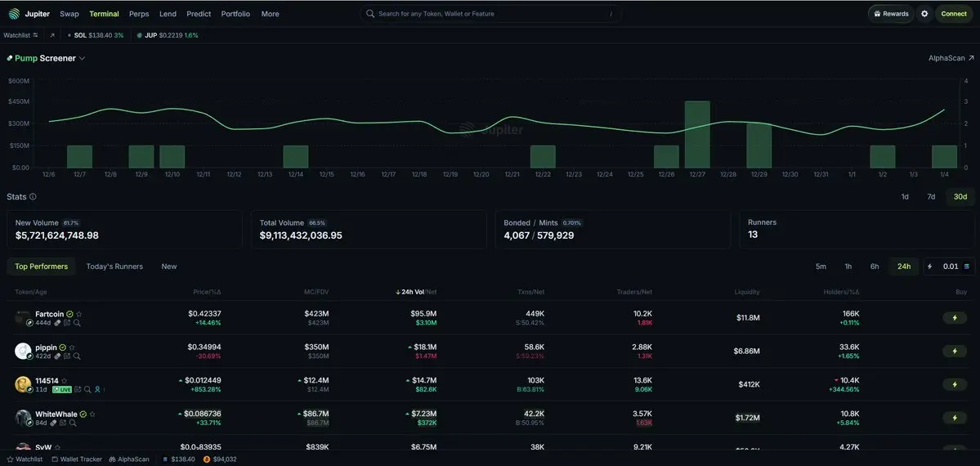Open the Lend section

click(x=168, y=14)
